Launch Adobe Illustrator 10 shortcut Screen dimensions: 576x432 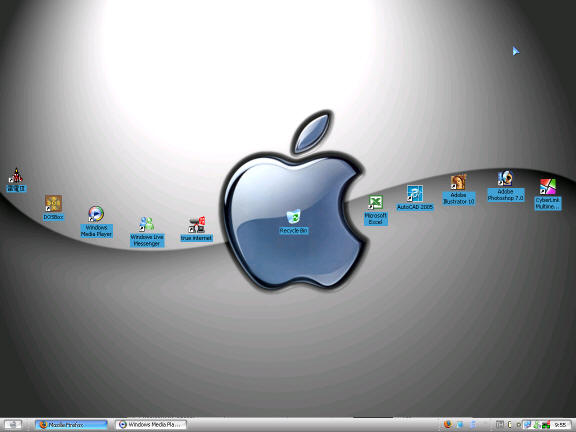458,190
